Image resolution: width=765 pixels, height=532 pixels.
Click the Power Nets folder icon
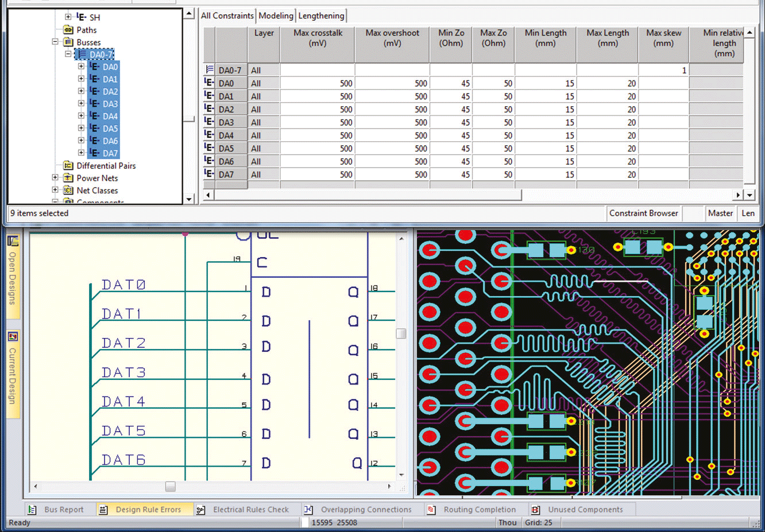point(68,178)
